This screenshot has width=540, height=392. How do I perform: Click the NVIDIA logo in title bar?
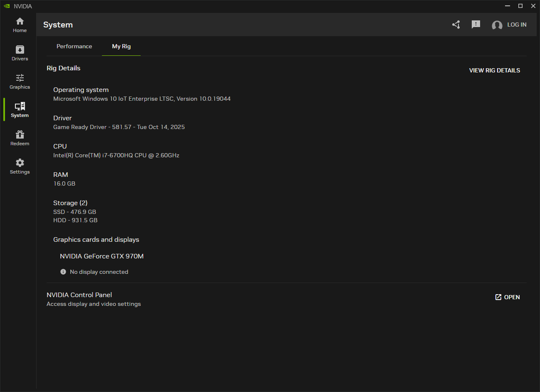click(7, 6)
